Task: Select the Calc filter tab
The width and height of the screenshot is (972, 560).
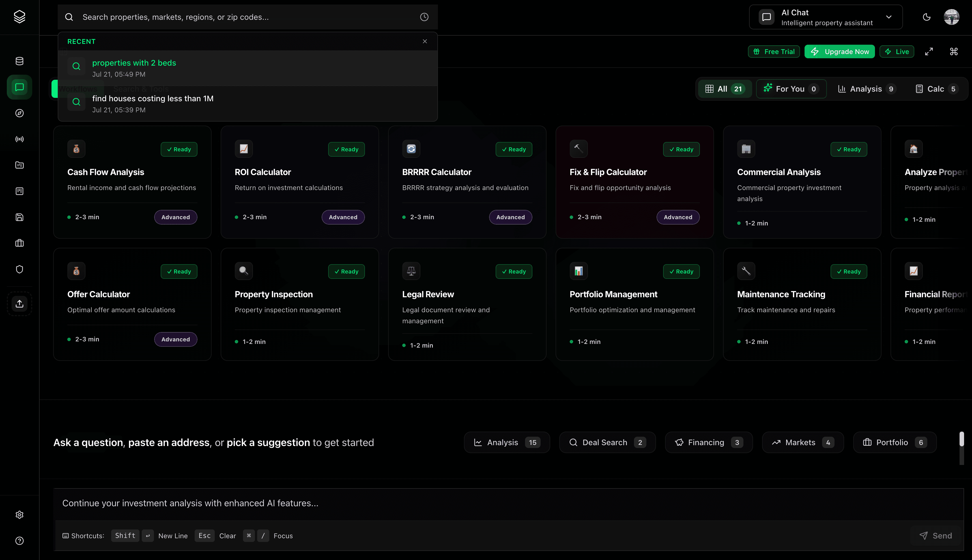Action: [x=936, y=89]
